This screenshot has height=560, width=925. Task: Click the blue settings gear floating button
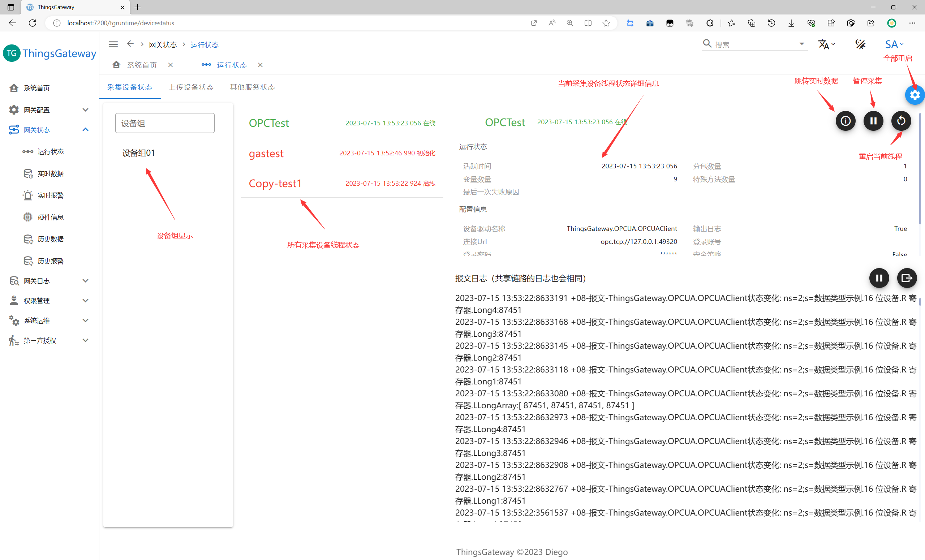915,95
